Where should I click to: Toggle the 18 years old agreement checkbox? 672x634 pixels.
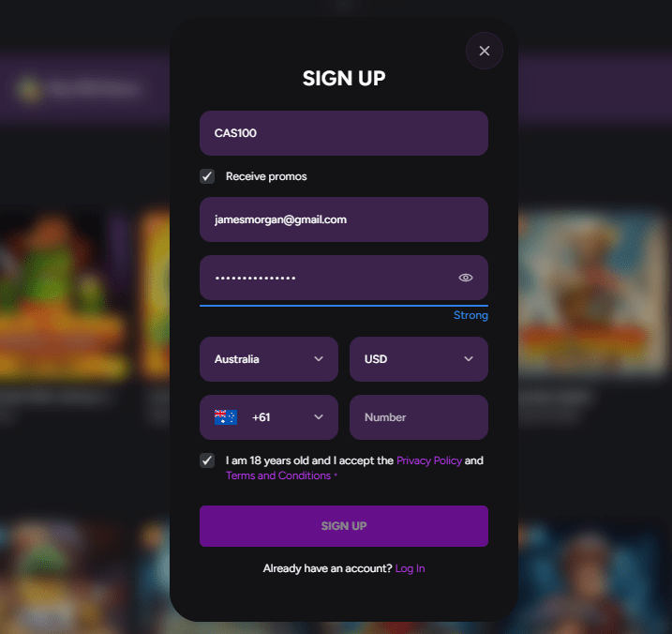tap(207, 460)
